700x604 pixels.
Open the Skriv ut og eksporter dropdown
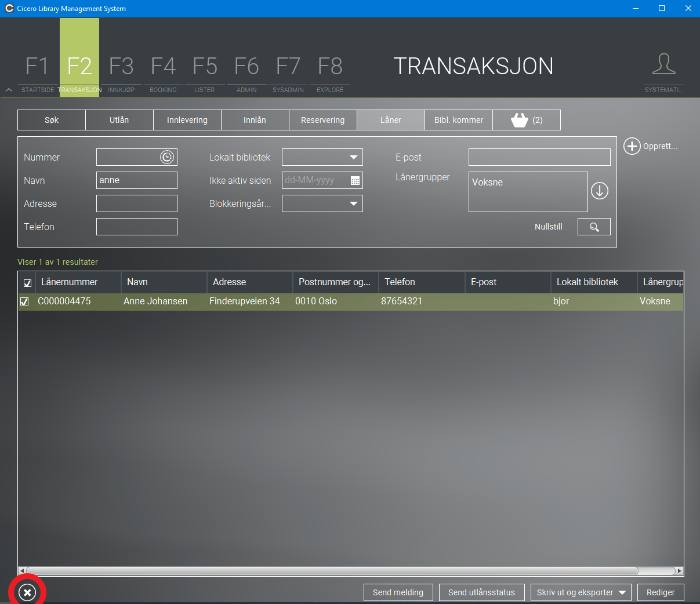[581, 592]
